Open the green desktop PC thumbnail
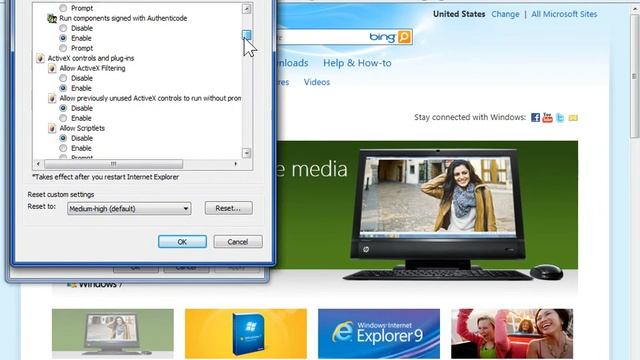This screenshot has height=360, width=640. (x=113, y=333)
